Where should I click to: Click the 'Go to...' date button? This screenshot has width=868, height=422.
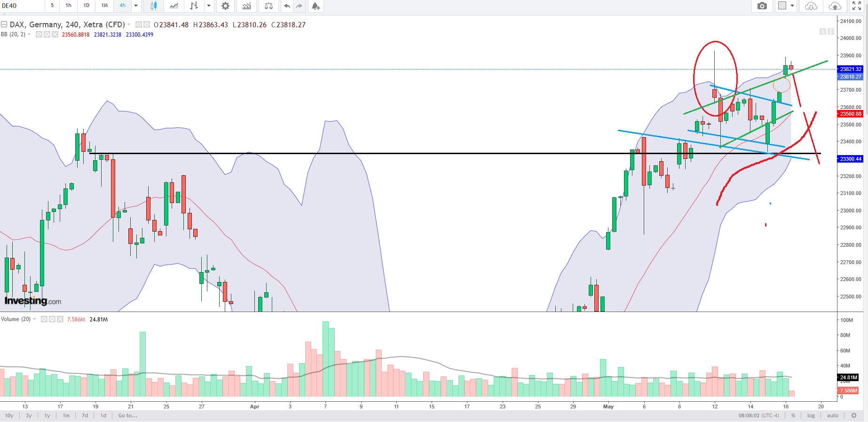pos(127,415)
